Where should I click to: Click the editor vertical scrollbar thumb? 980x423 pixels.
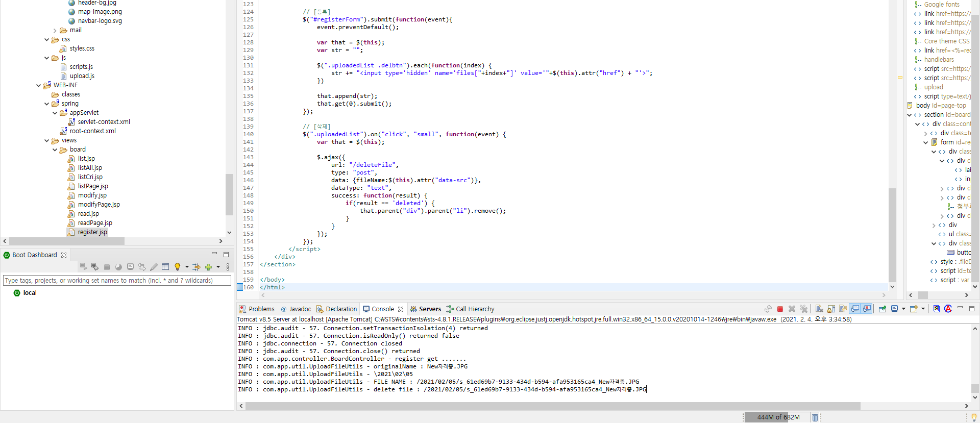(892, 235)
